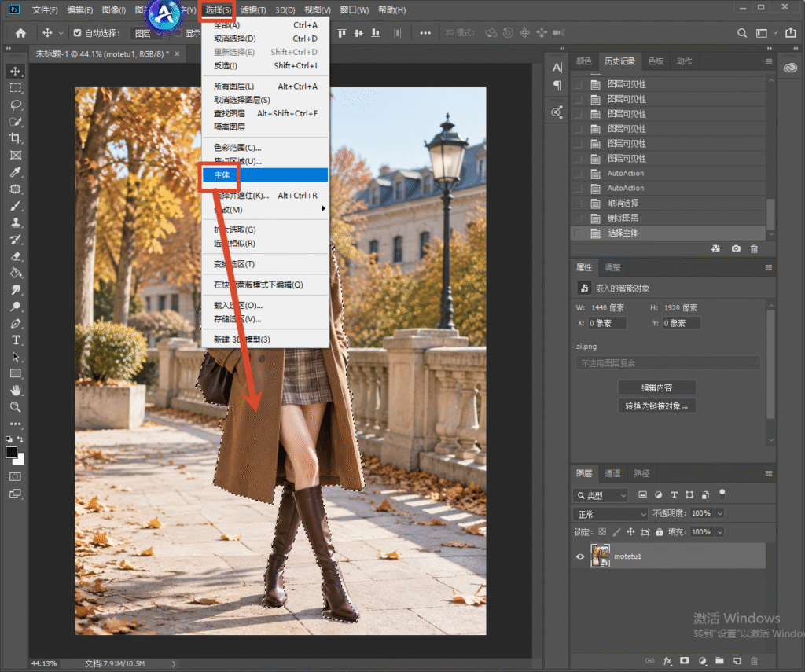Choose the Pen tool
The height and width of the screenshot is (672, 805).
(16, 323)
